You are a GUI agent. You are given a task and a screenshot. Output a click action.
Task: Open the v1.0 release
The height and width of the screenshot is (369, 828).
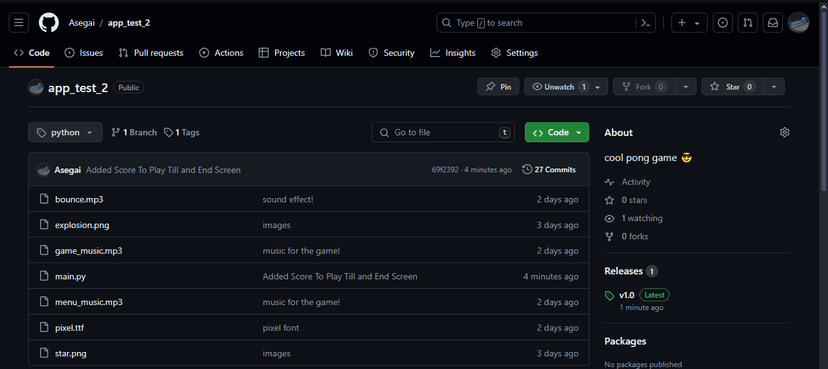click(626, 295)
